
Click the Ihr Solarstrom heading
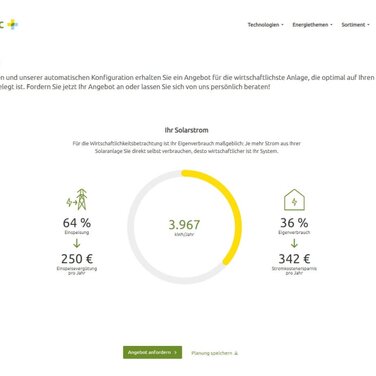click(x=186, y=130)
